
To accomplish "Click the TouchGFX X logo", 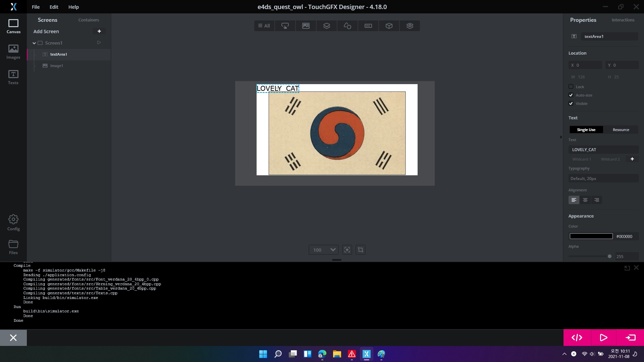I will click(13, 7).
